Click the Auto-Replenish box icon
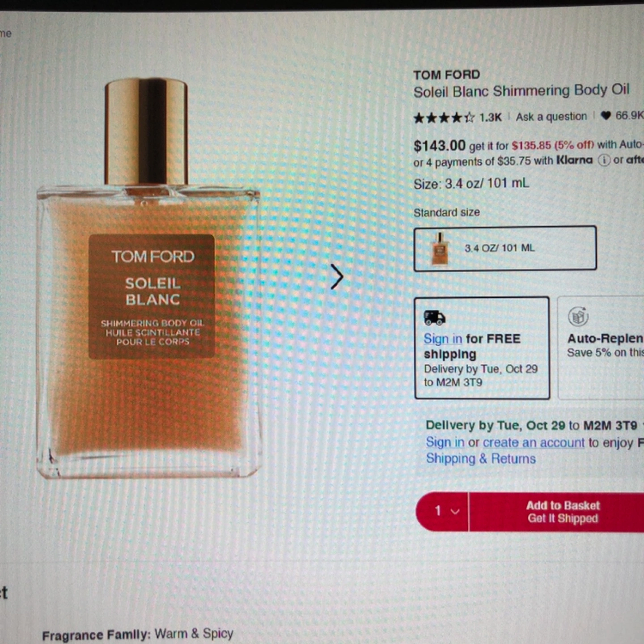The image size is (644, 644). pos(578,317)
